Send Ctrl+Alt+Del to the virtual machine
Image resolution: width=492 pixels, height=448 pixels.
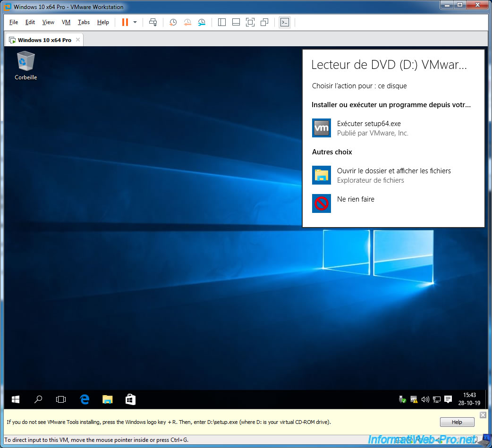[x=153, y=22]
